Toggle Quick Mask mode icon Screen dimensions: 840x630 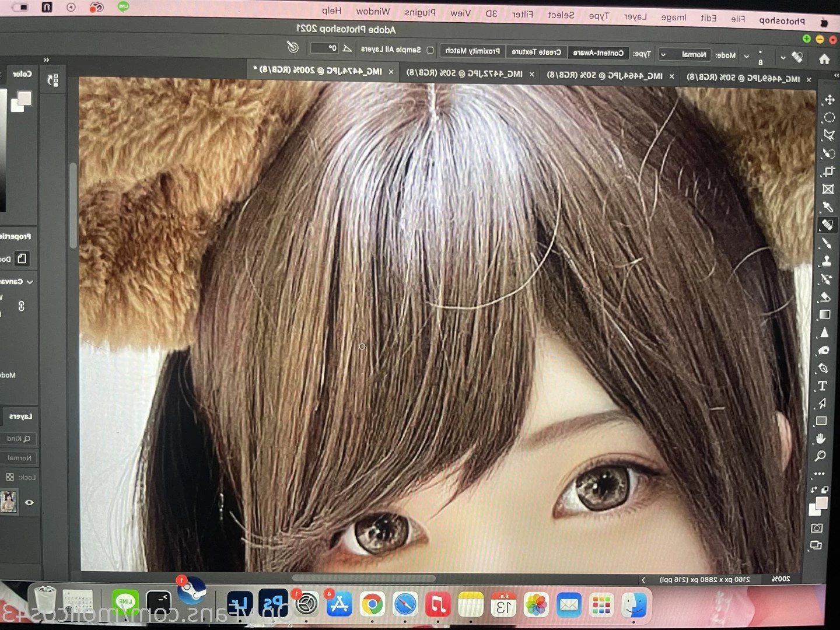click(x=817, y=528)
